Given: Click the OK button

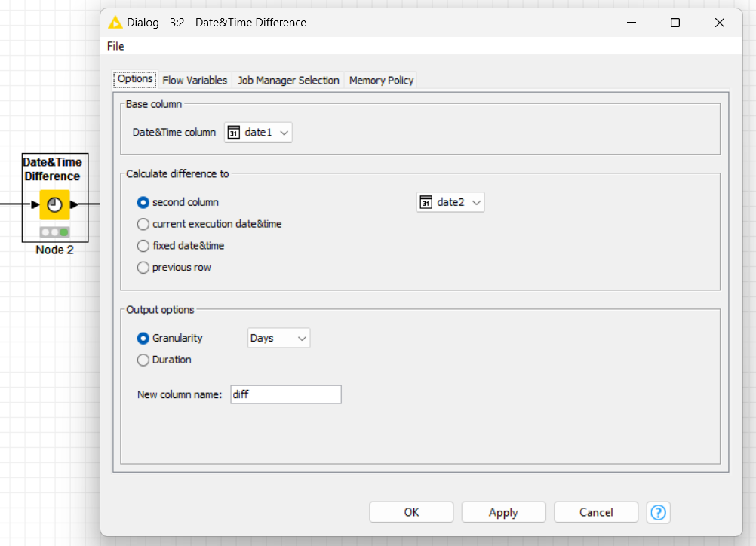Looking at the screenshot, I should pos(411,512).
